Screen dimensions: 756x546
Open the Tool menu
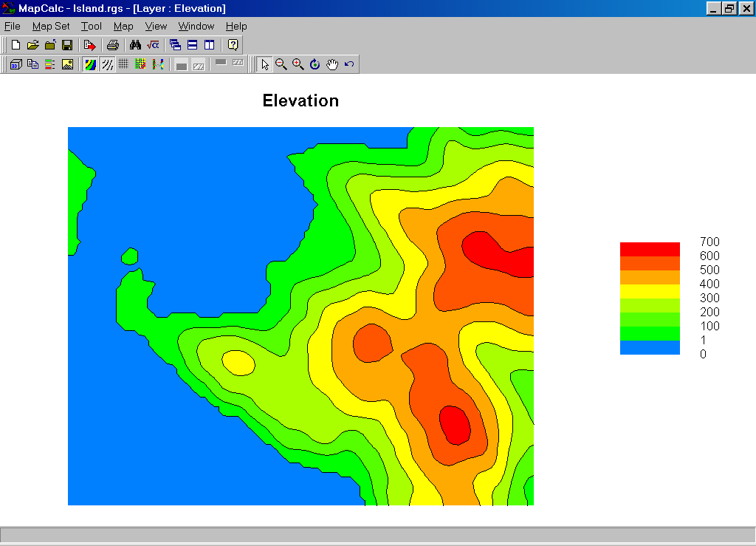[x=91, y=26]
